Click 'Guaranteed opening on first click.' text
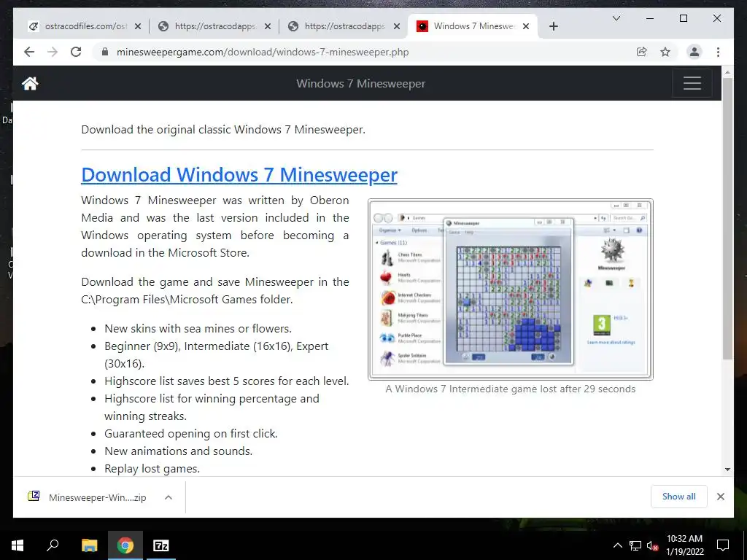747x560 pixels. (191, 433)
